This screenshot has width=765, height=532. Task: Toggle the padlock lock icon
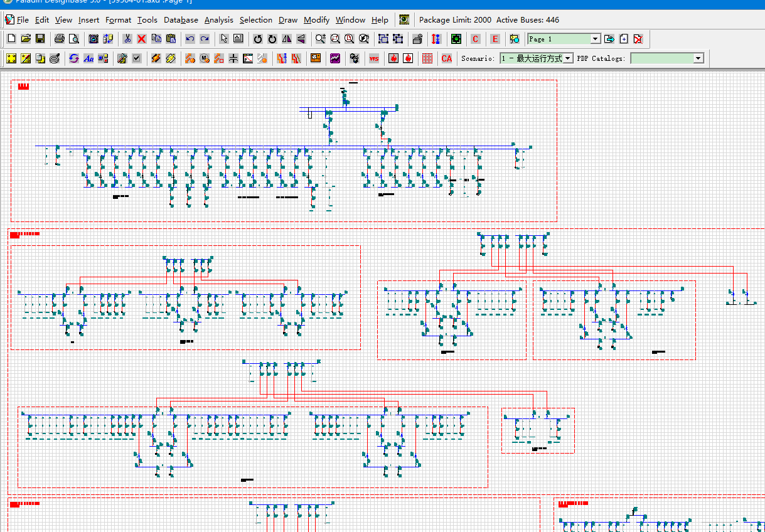(417, 39)
